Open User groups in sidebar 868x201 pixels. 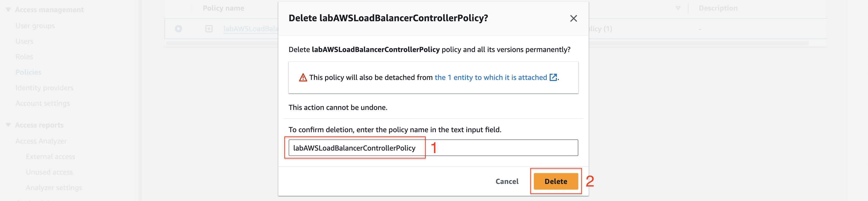pos(35,26)
